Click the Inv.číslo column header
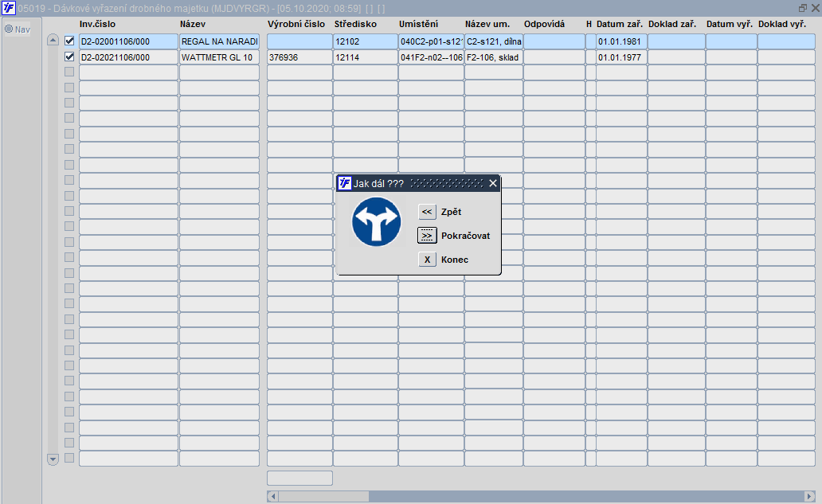This screenshot has height=504, width=822. pyautogui.click(x=97, y=24)
